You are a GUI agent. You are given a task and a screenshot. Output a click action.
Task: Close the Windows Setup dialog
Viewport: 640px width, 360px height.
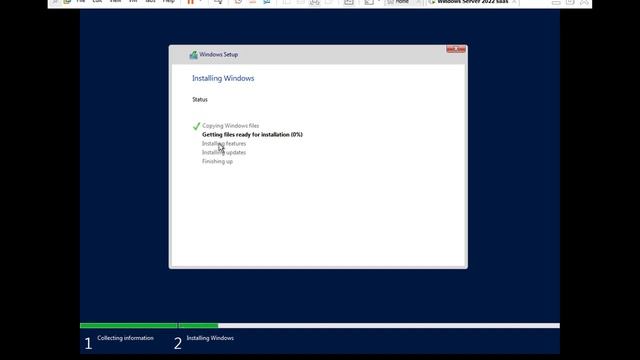click(456, 49)
